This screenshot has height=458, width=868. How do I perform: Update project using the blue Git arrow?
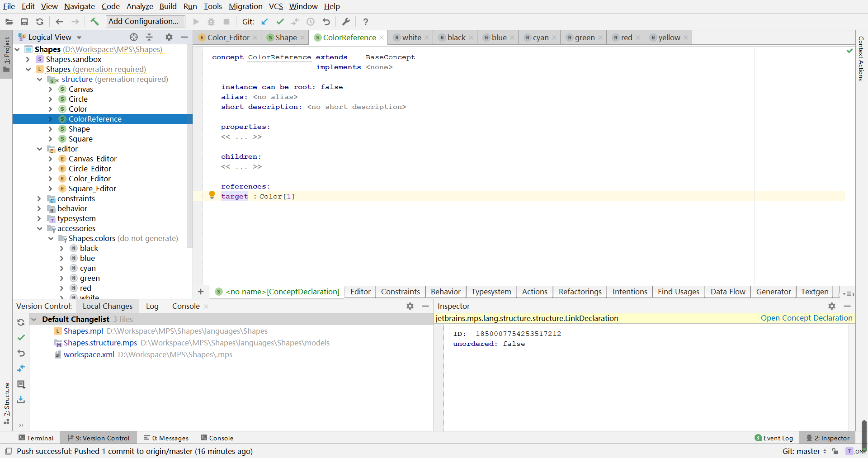(x=264, y=21)
